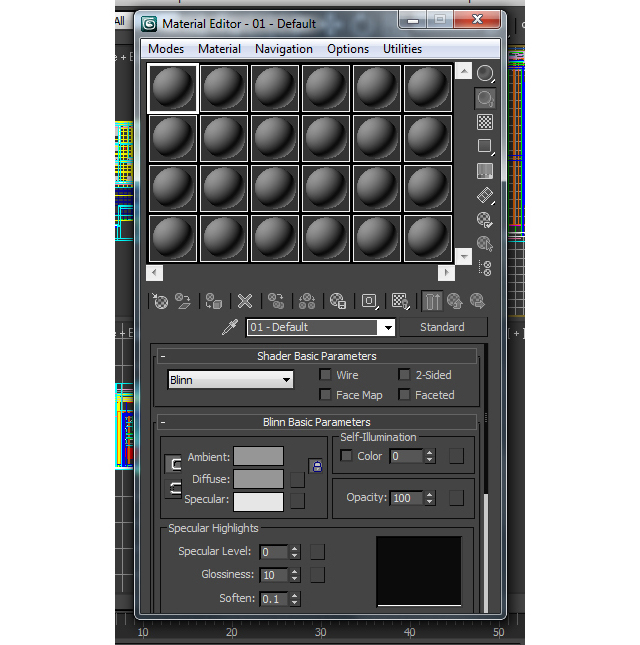Pick material with the eyedropper icon
This screenshot has width=640, height=645.
pos(230,327)
